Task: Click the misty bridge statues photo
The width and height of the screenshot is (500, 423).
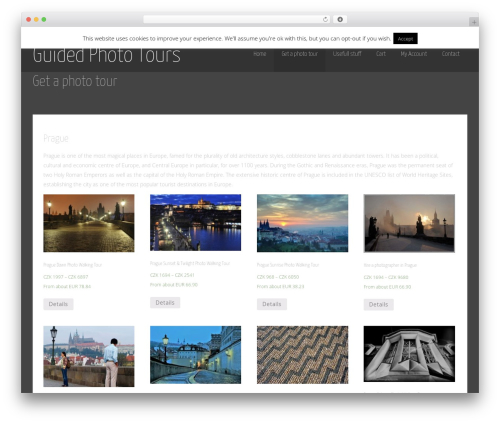Action: (409, 223)
